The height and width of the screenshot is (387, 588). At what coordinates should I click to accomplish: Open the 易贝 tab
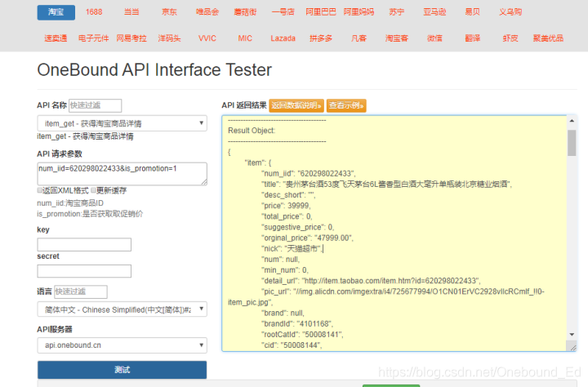coord(473,12)
